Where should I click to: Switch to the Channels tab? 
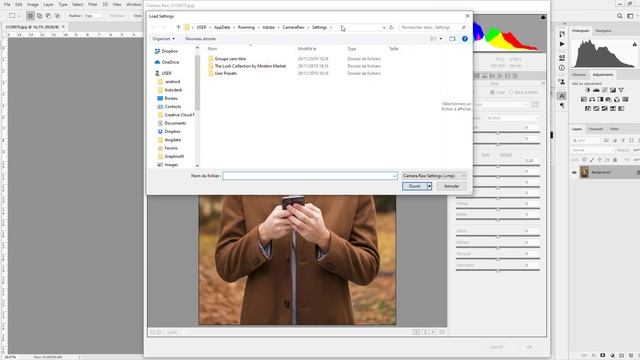596,129
